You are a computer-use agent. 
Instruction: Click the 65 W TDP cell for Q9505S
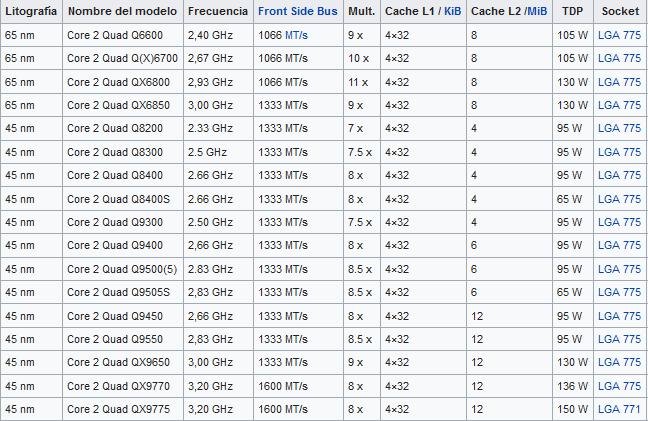tap(573, 292)
